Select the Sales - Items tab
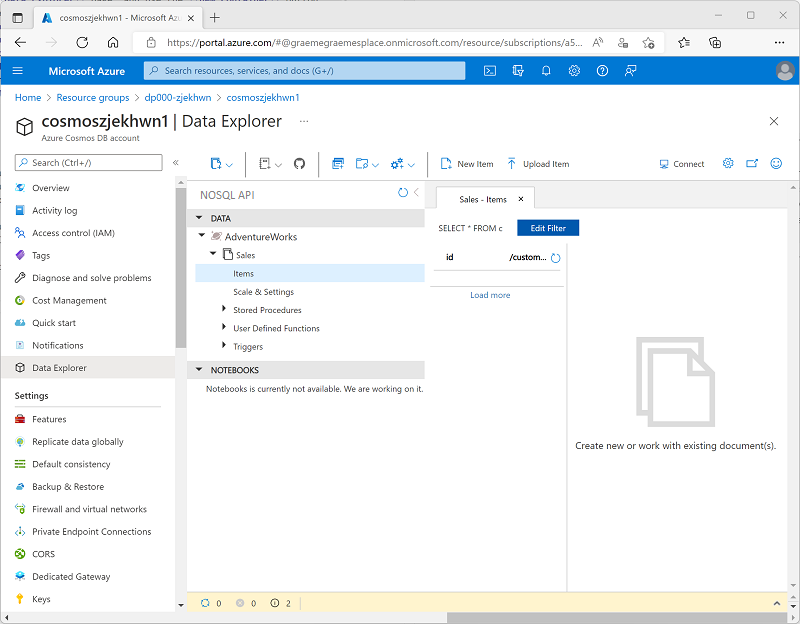The image size is (800, 624). [483, 199]
